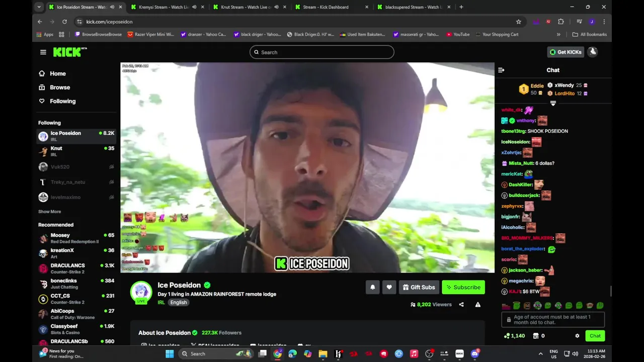Bookmark this page with the star icon

[x=519, y=22]
